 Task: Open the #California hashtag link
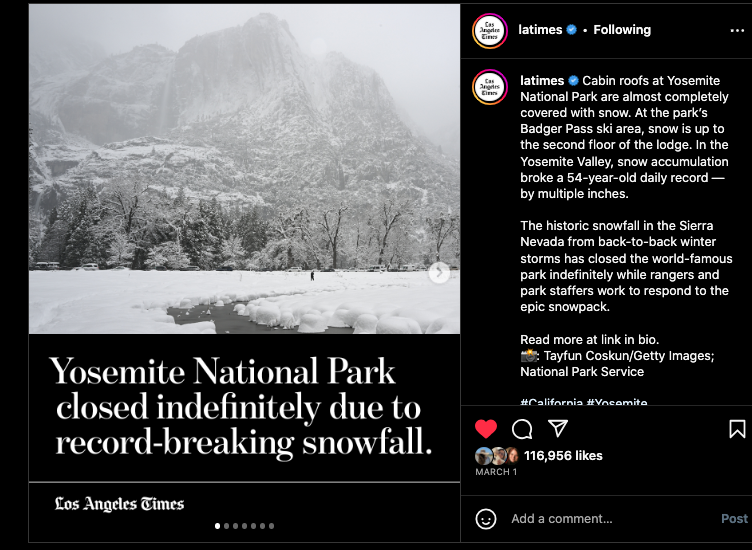[552, 402]
